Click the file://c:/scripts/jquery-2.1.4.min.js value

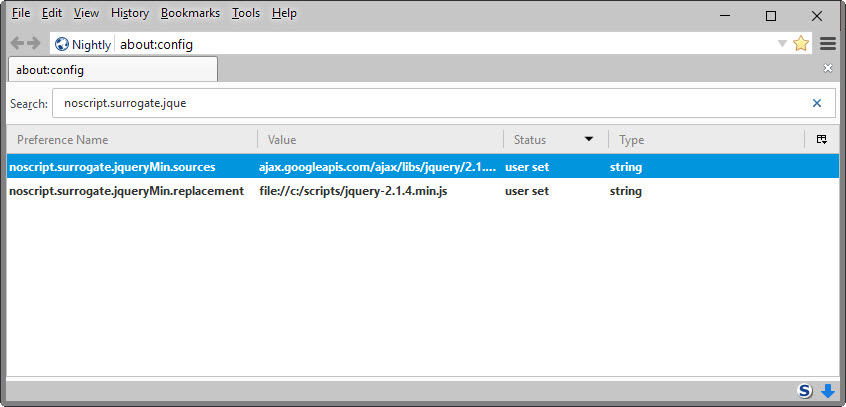point(353,191)
